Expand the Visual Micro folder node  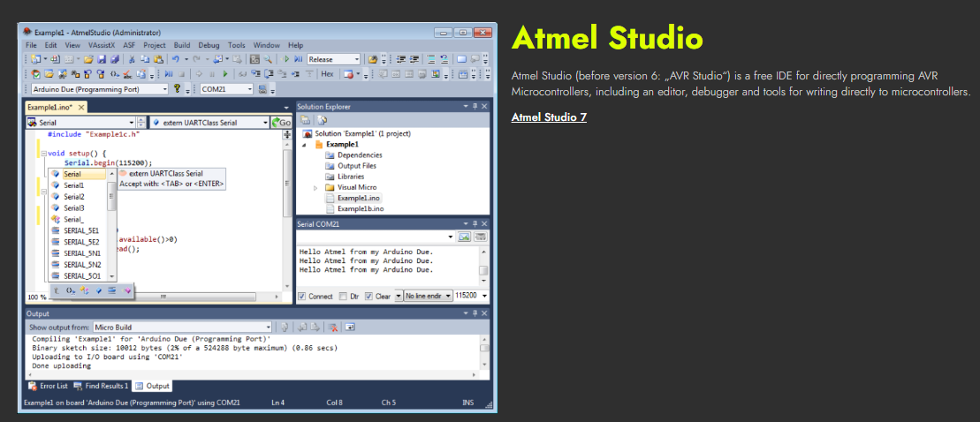315,187
